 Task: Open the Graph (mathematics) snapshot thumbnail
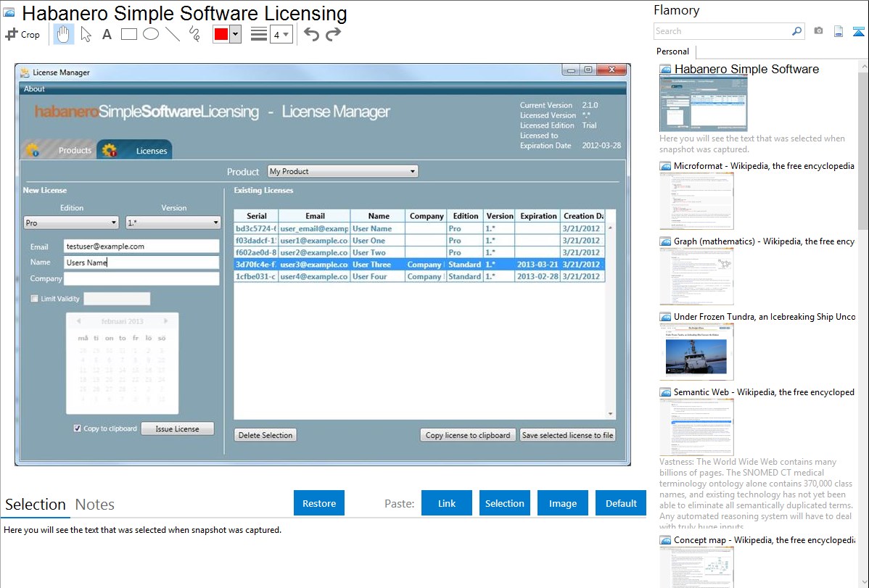tap(696, 276)
